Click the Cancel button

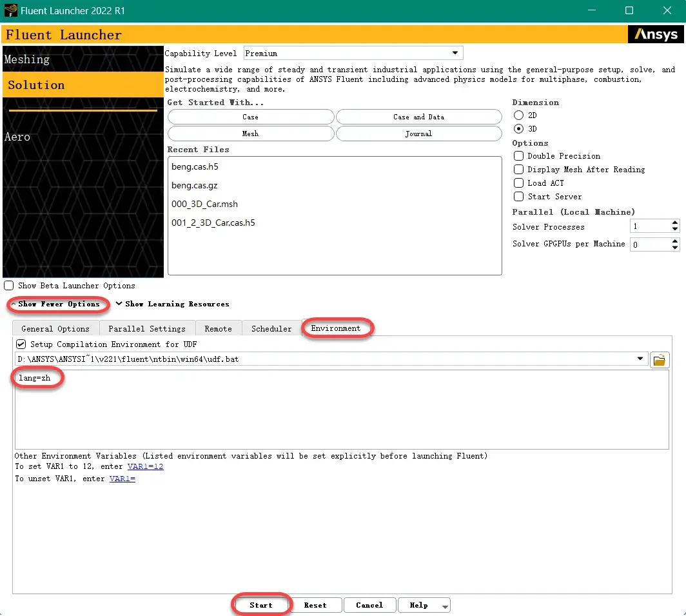[x=369, y=605]
